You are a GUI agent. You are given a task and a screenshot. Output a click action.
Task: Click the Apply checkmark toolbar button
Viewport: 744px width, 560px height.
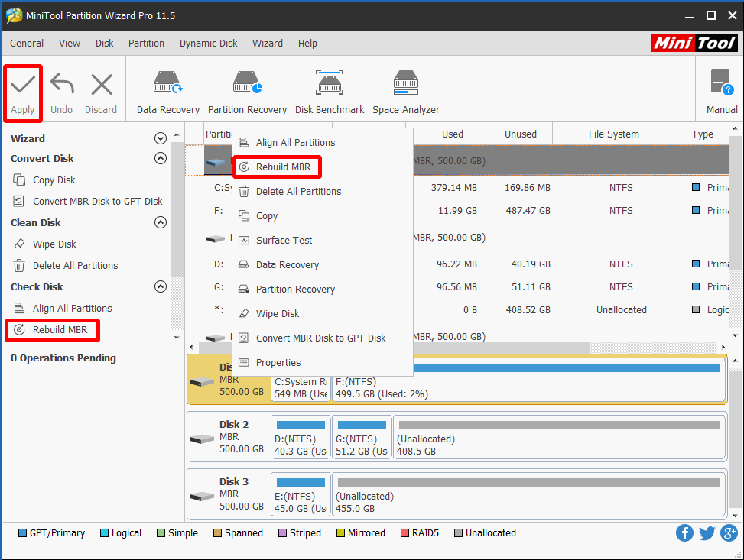pyautogui.click(x=23, y=94)
